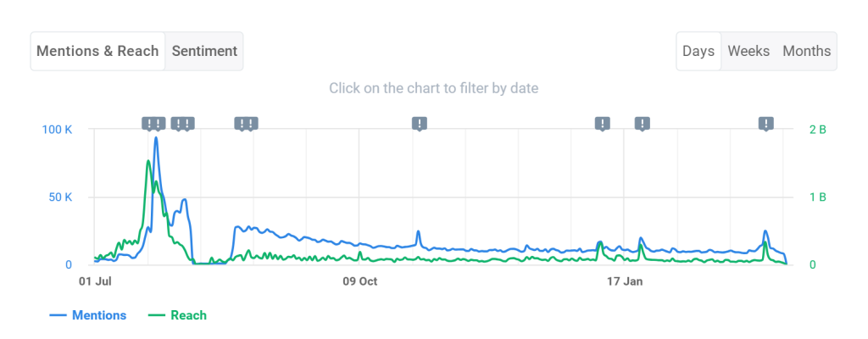Toggle the Reach series in the legend

click(178, 315)
